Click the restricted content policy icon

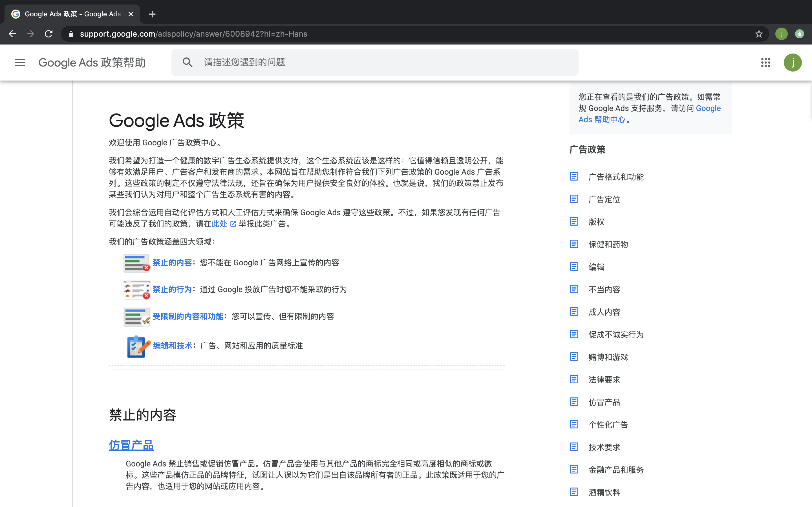tap(136, 317)
